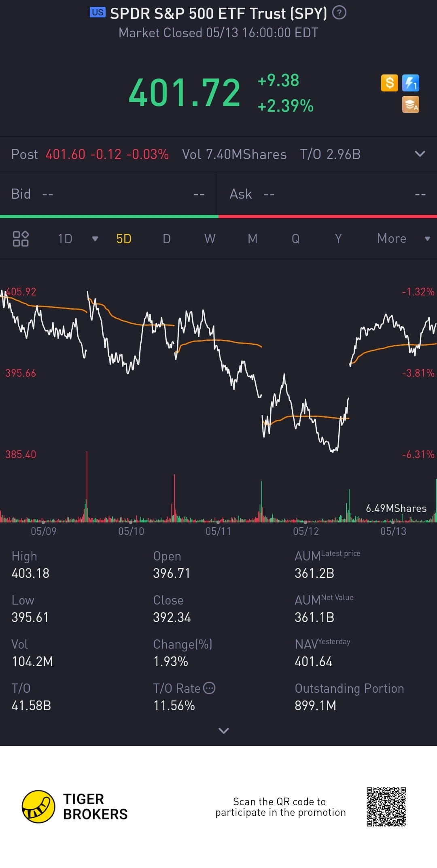Tap the Tiger Brokers logo

click(x=75, y=806)
